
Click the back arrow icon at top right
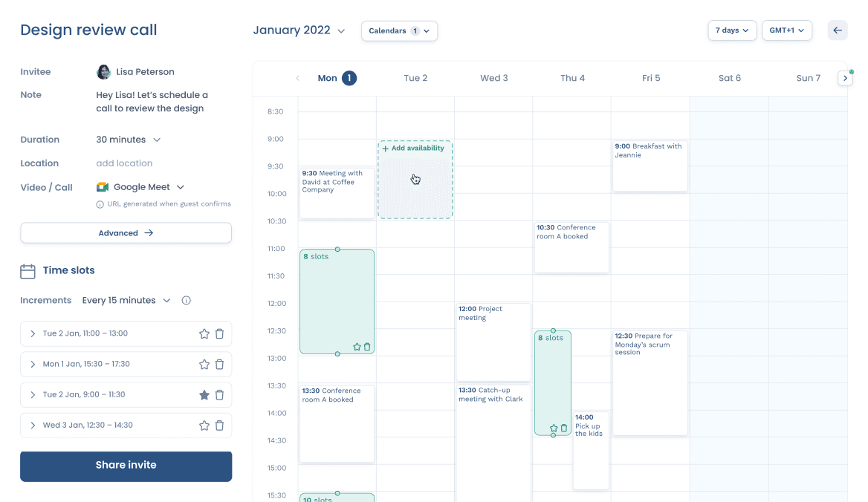838,30
